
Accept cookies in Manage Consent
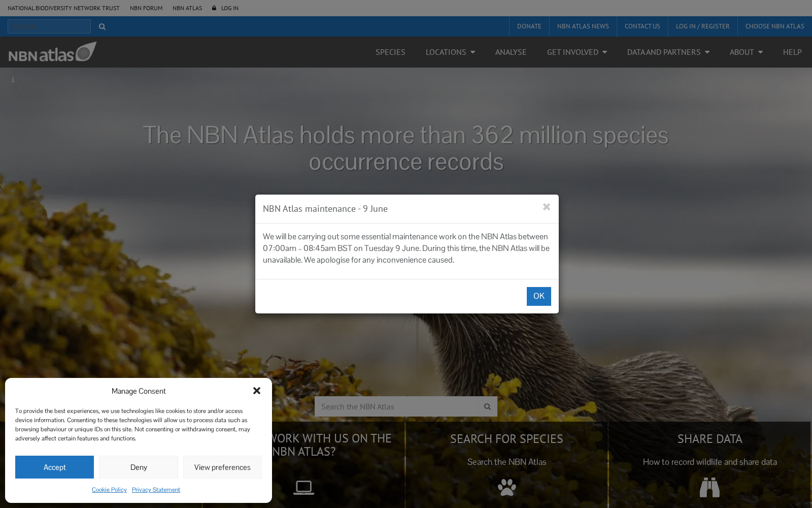[54, 467]
